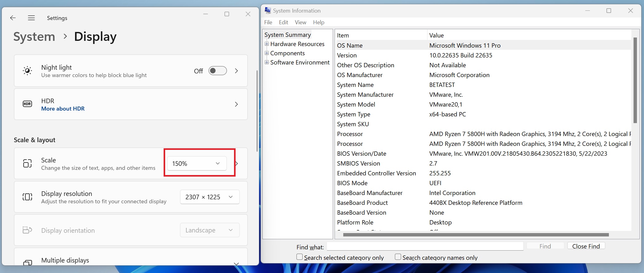Viewport: 644px width, 273px height.
Task: Toggle the Night light switch
Action: [217, 71]
